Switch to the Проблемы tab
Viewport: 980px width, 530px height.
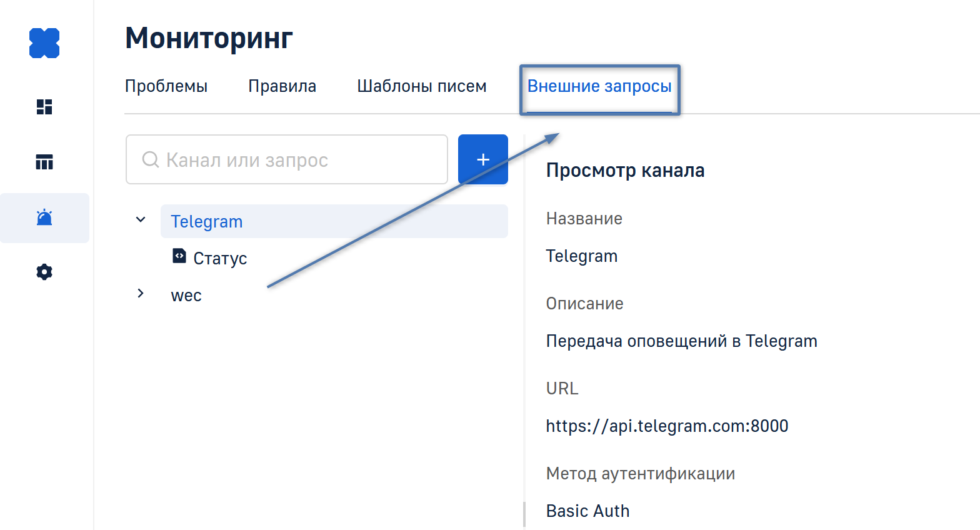166,86
